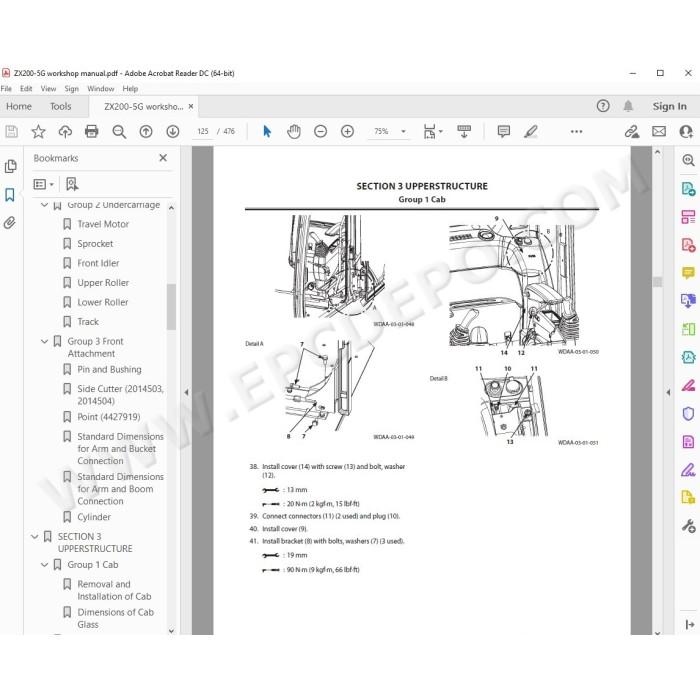Open the View menu
Viewport: 700px width, 700px height.
pos(48,89)
